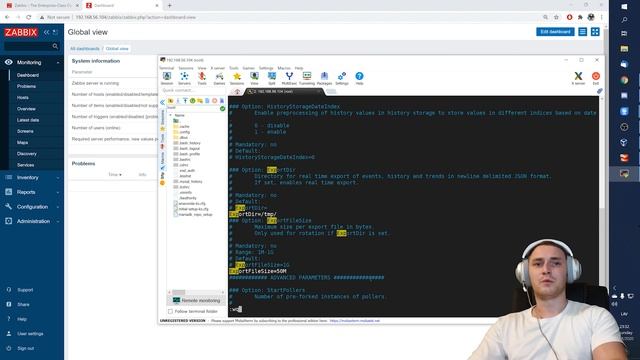Click the red Exit power icon

pyautogui.click(x=596, y=78)
